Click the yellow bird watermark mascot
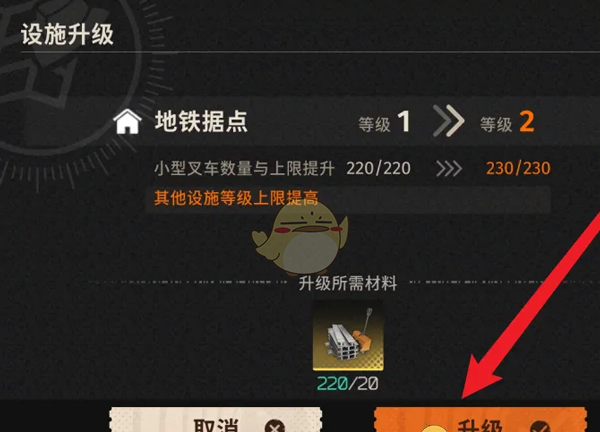The image size is (600, 432). pos(300,237)
